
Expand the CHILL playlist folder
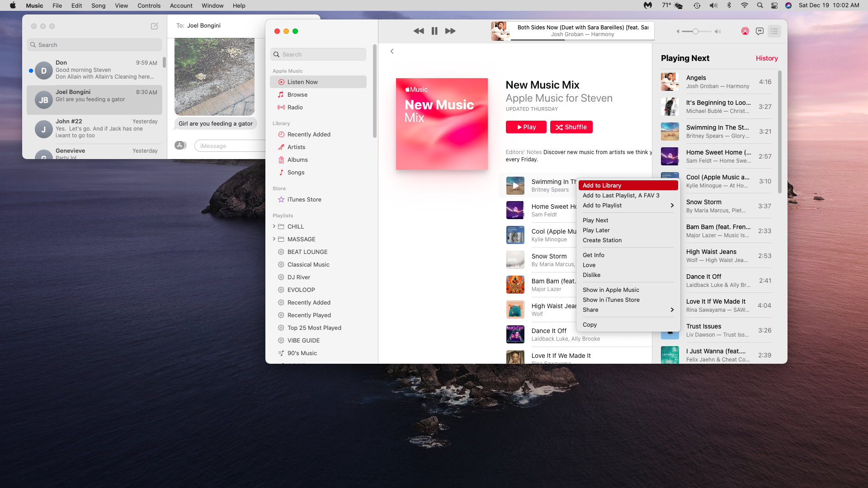point(274,226)
